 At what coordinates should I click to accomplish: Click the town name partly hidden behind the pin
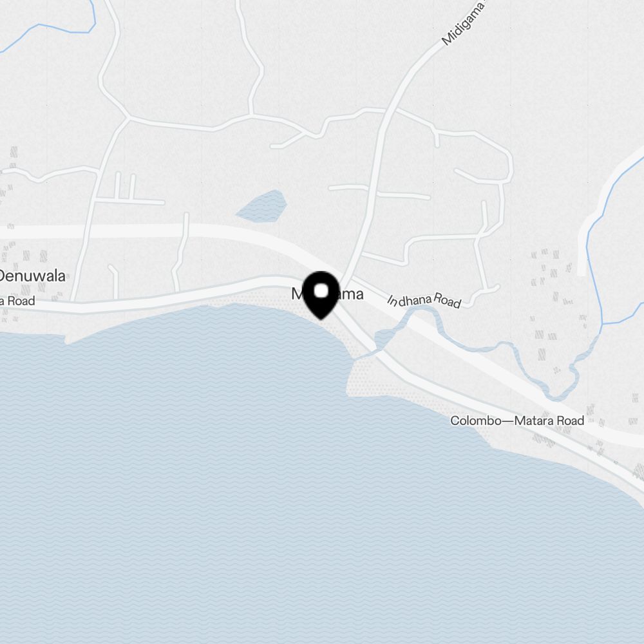(327, 294)
